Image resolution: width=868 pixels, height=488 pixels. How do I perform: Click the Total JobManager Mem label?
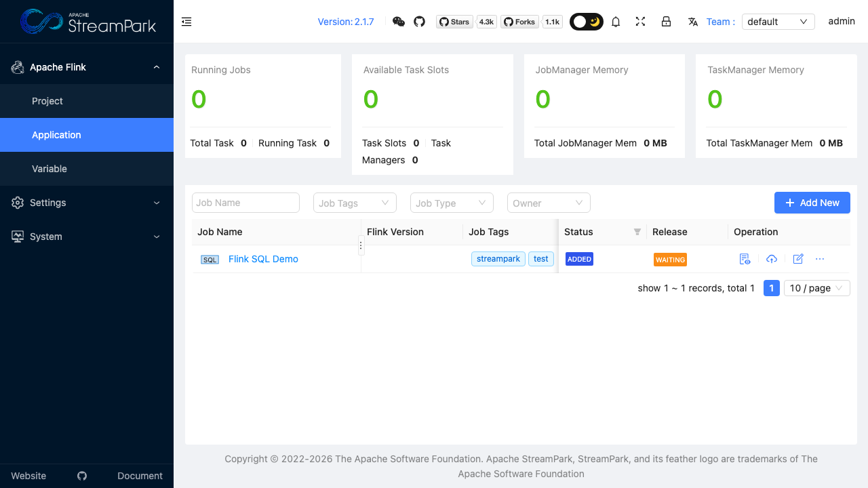point(586,143)
